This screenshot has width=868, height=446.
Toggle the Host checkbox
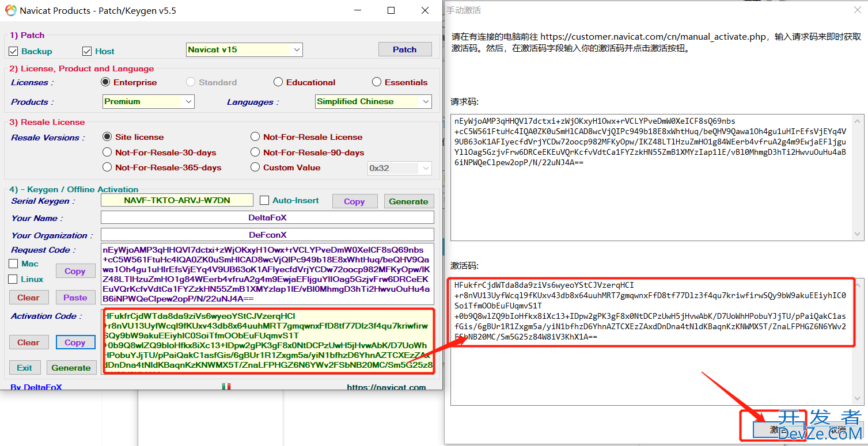click(87, 51)
